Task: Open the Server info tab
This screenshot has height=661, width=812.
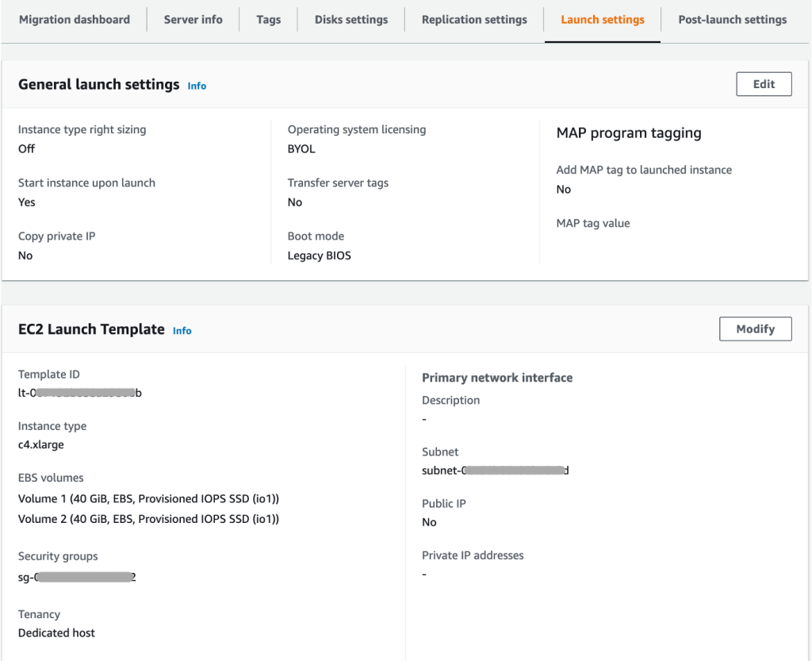Action: (x=192, y=19)
